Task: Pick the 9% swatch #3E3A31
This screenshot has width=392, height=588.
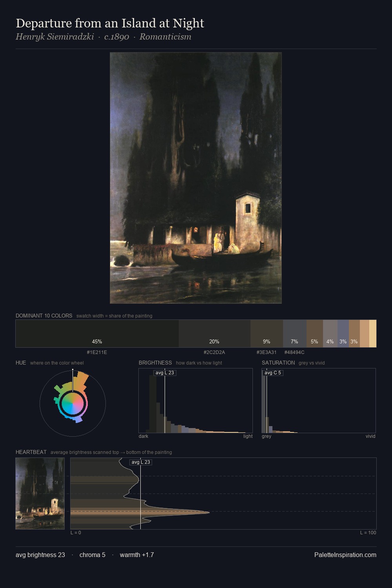Action: pyautogui.click(x=267, y=334)
